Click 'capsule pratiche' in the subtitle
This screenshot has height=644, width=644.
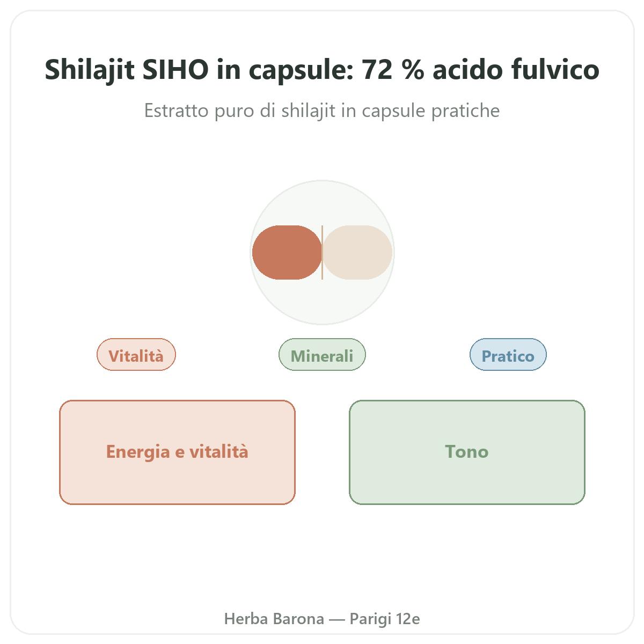click(x=431, y=111)
